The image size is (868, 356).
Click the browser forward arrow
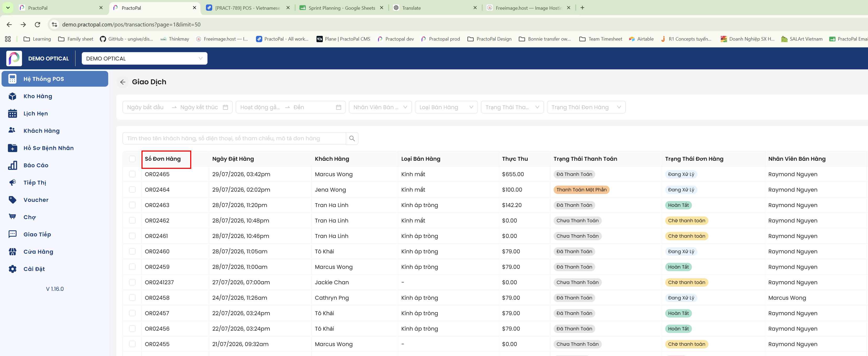23,25
